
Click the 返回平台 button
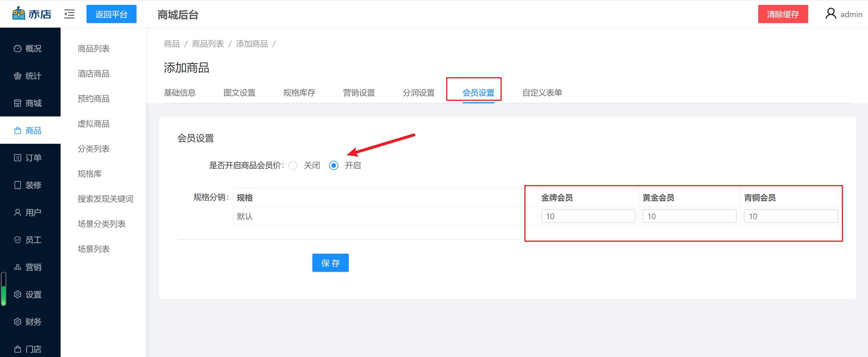tap(111, 14)
